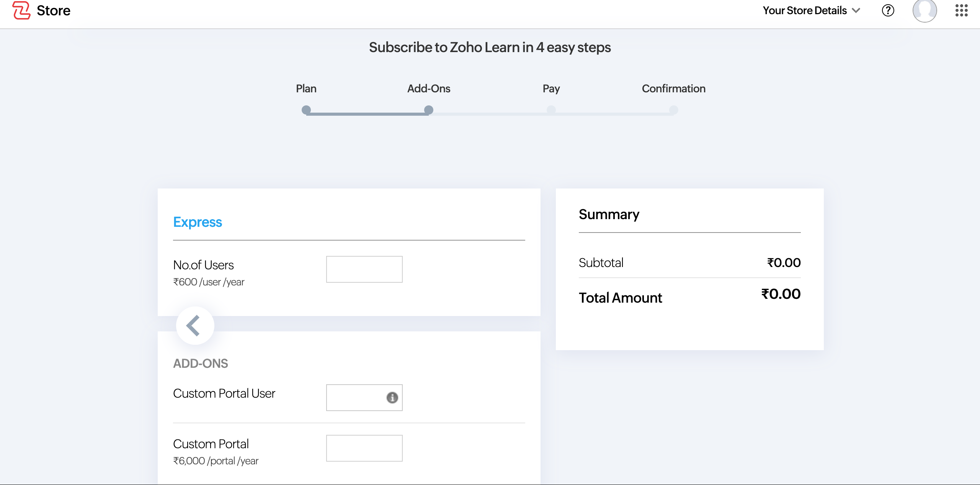Focus the No.of Users input field
980x485 pixels.
[364, 269]
